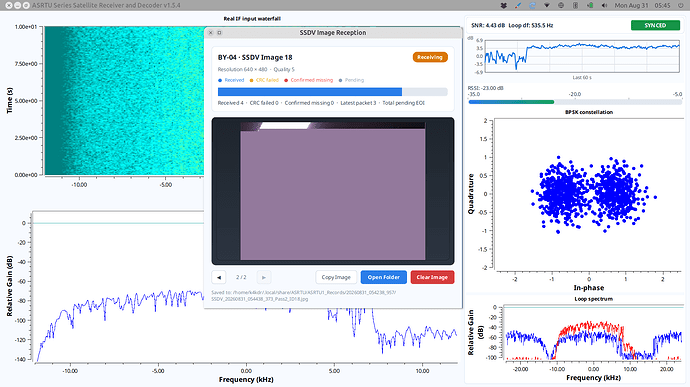Open the speaker volume tray icon
Image resolution: width=690 pixels, height=387 pixels.
[x=604, y=5]
